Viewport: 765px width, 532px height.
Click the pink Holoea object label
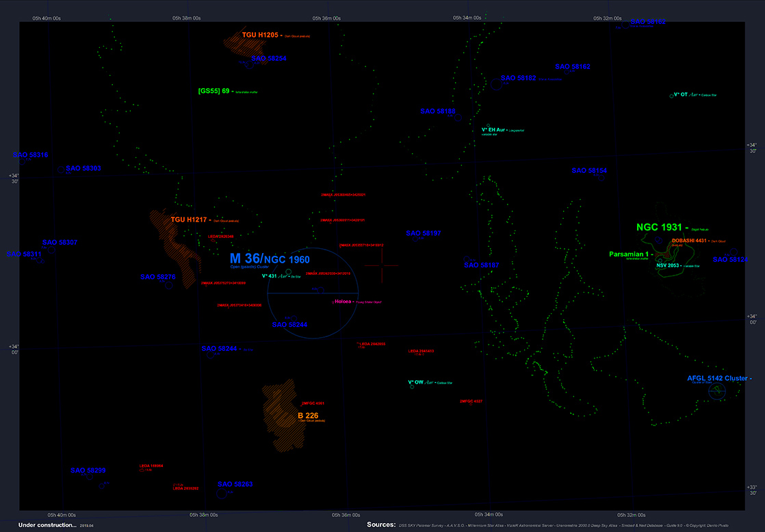tap(342, 302)
